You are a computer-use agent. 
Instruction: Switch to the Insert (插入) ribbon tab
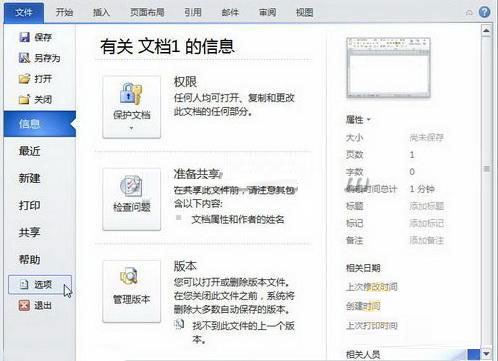101,12
